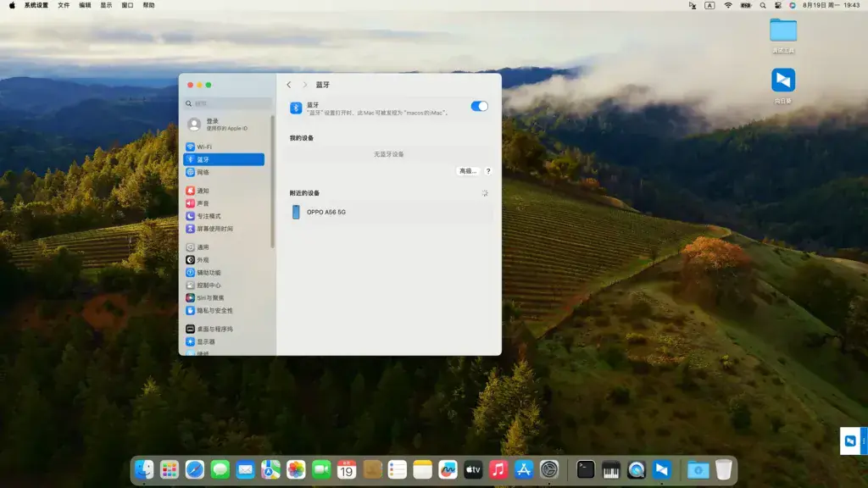Open Wi-Fi settings in the sidebar
868x488 pixels.
point(224,147)
